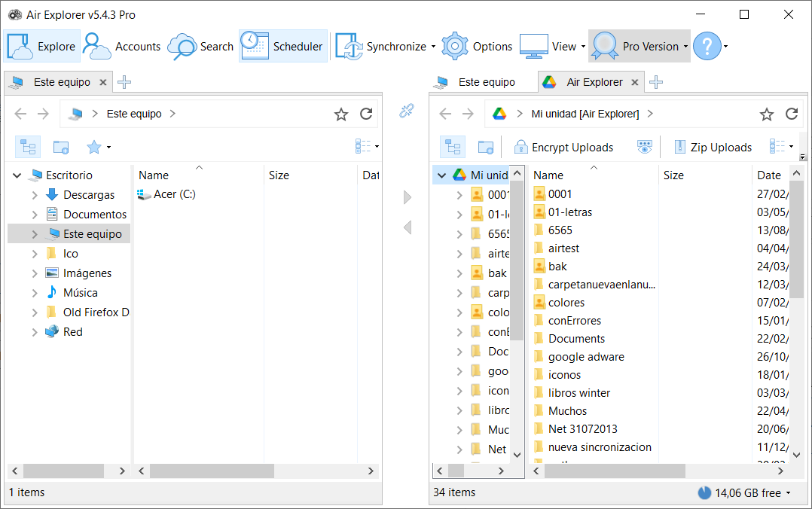812x509 pixels.
Task: Create new folder in right pane
Action: (x=486, y=147)
